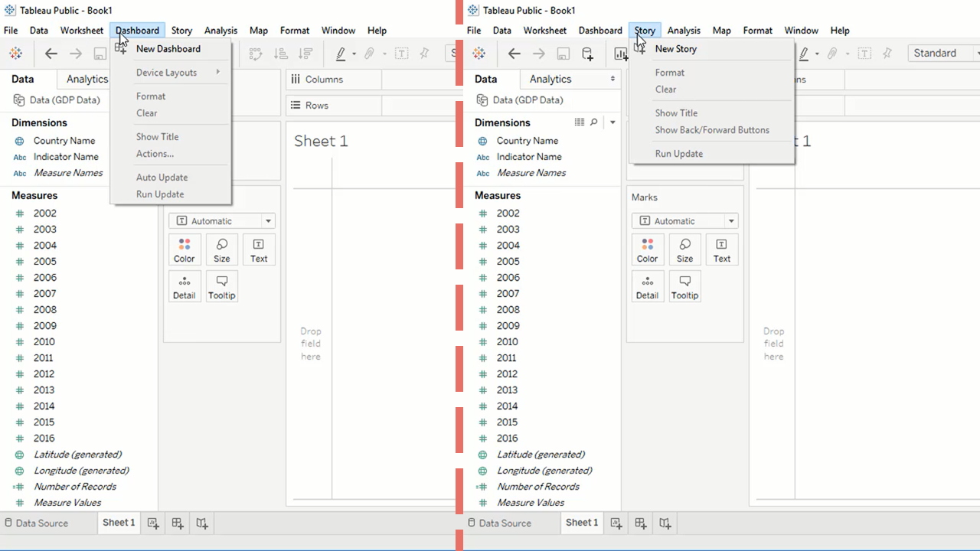Select the 2010 measure in the right window
This screenshot has height=551, width=980.
[x=507, y=342]
